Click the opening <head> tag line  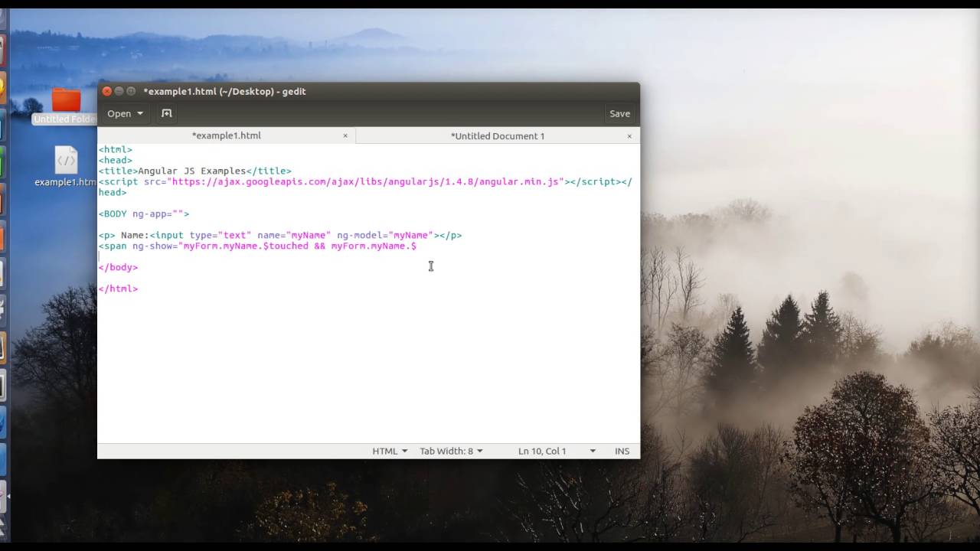[116, 160]
